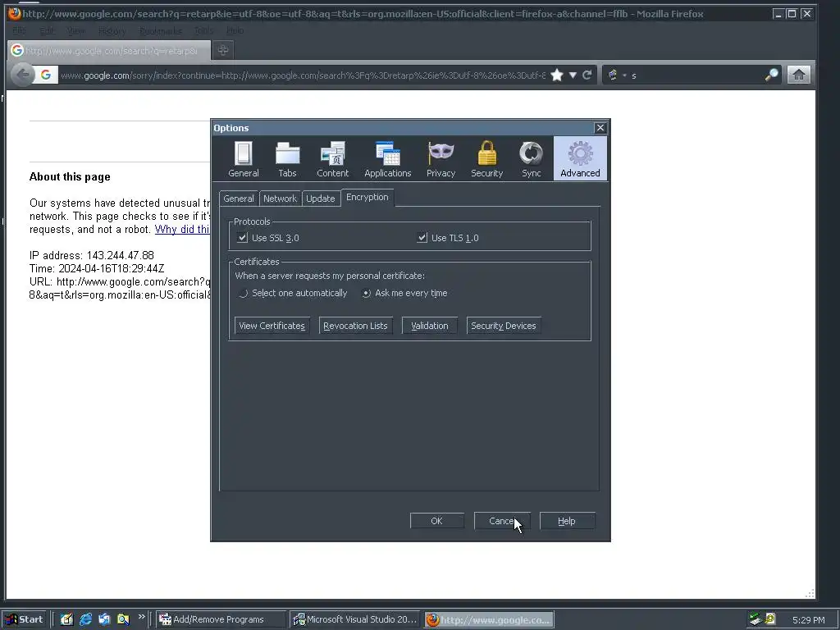
Task: Click the back arrow in Firefox toolbar
Action: [x=22, y=75]
